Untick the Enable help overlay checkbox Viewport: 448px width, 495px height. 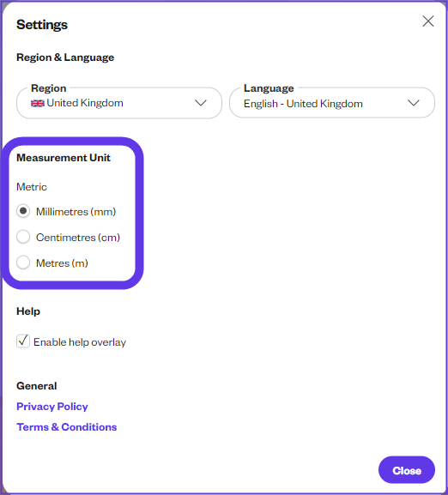23,341
